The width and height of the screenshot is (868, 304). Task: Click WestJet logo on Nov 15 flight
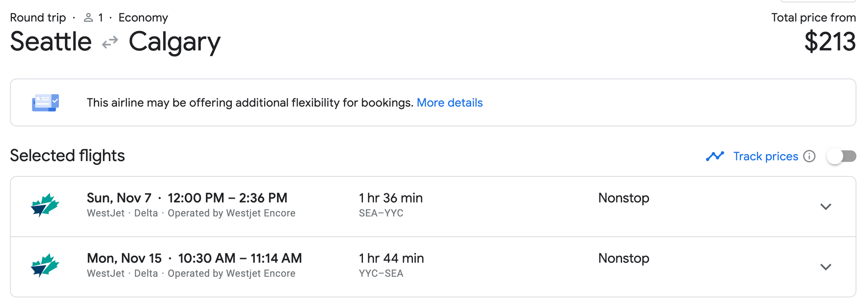[x=45, y=266]
